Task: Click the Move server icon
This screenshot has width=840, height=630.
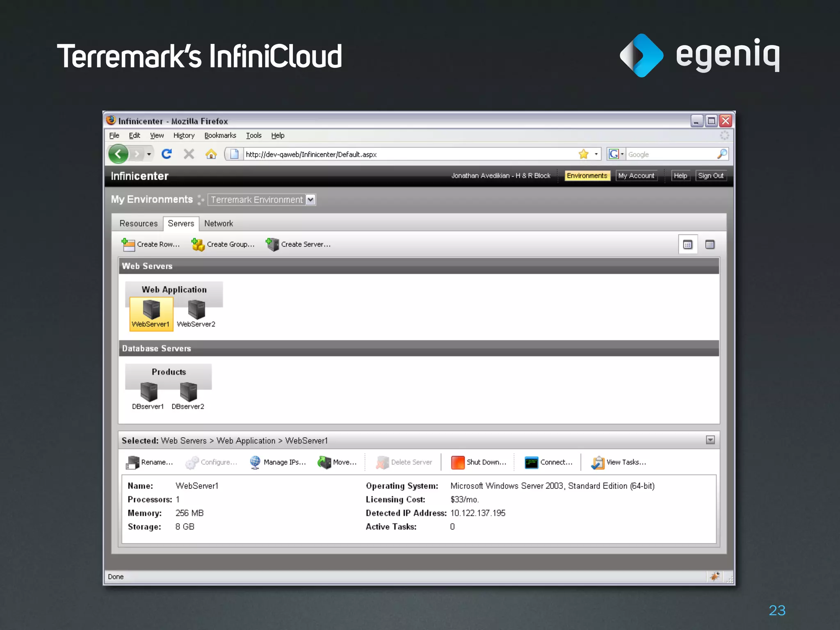Action: tap(324, 463)
